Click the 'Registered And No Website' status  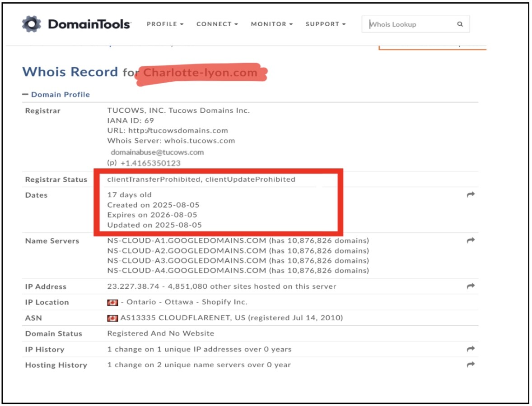161,333
